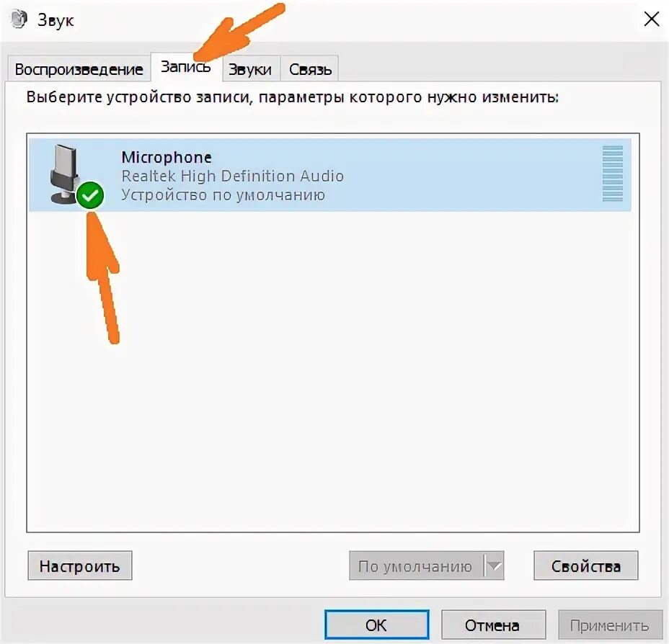669x644 pixels.
Task: Click the Устройство по умолчанию status text
Action: click(223, 194)
